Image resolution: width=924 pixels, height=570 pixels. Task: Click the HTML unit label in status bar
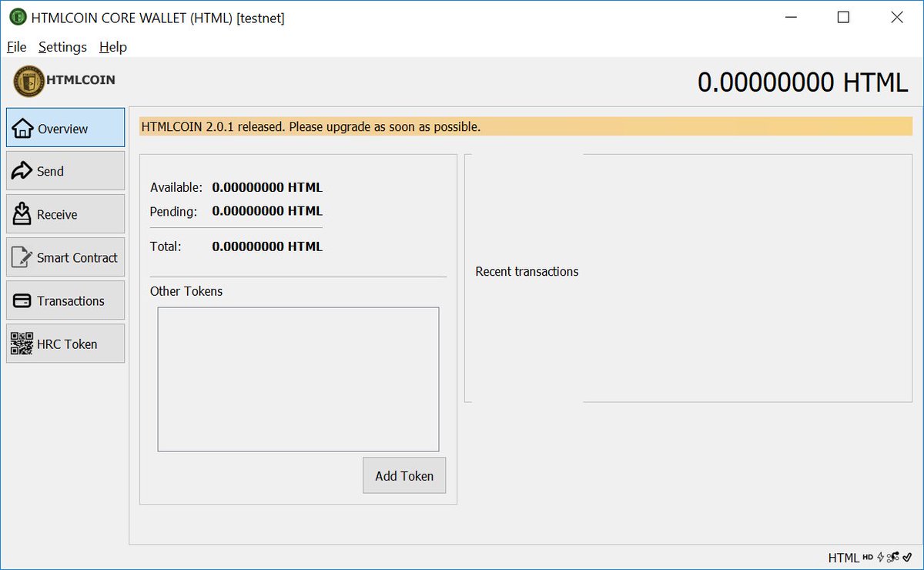844,558
